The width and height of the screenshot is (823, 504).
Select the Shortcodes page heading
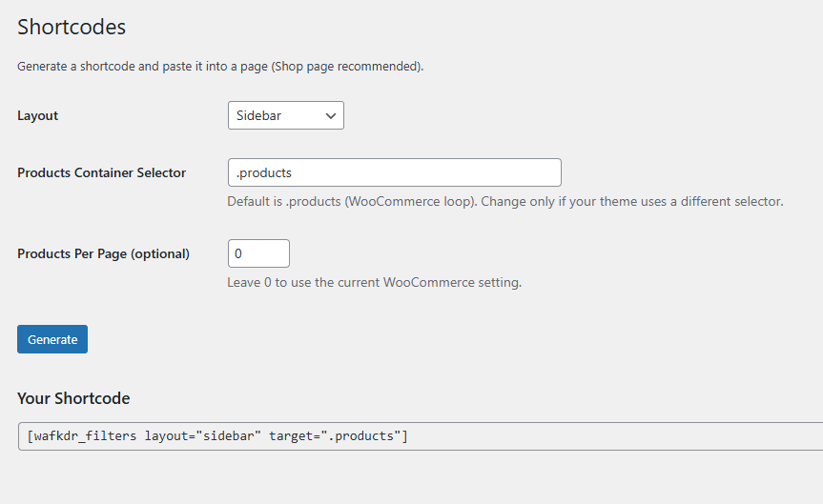(72, 27)
